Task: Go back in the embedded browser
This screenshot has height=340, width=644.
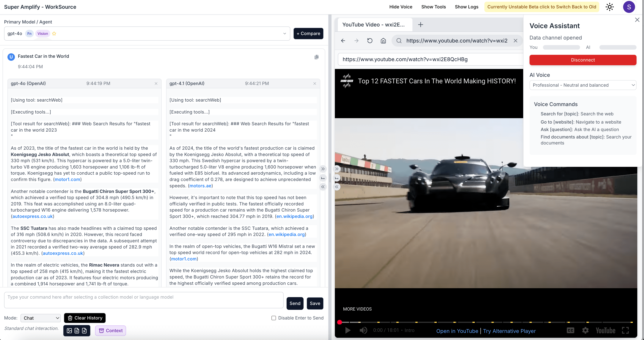Action: coord(343,40)
